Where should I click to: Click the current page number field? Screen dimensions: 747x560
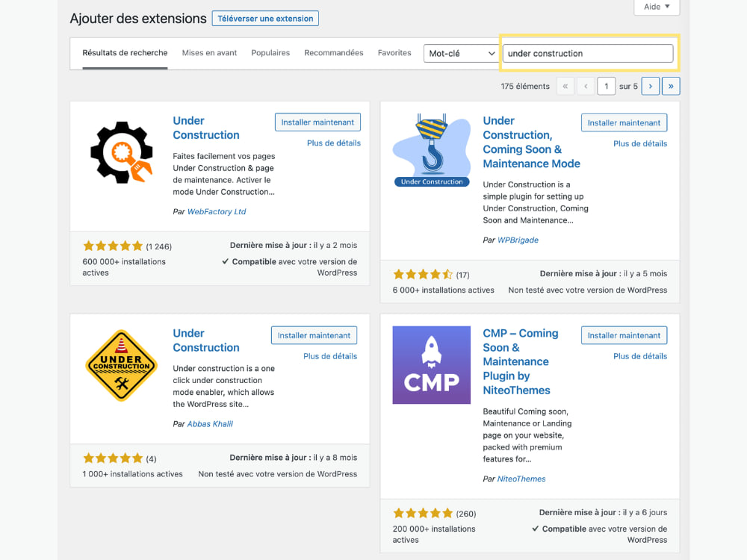pyautogui.click(x=606, y=86)
